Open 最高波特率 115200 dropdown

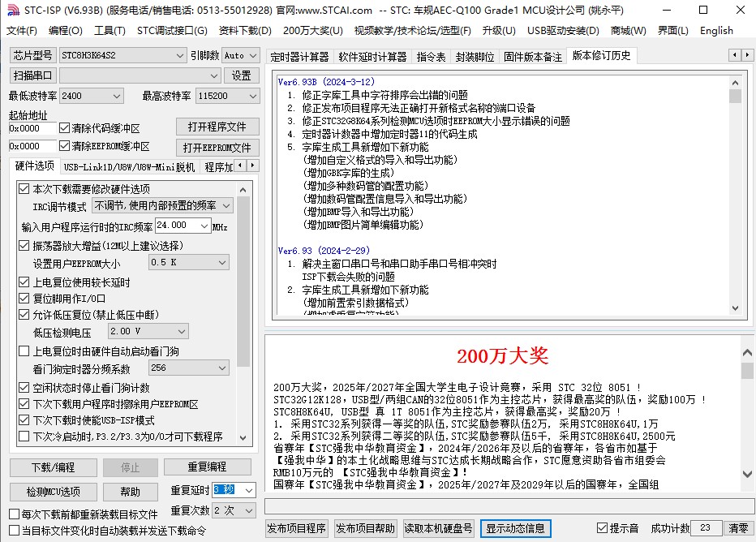tap(228, 96)
